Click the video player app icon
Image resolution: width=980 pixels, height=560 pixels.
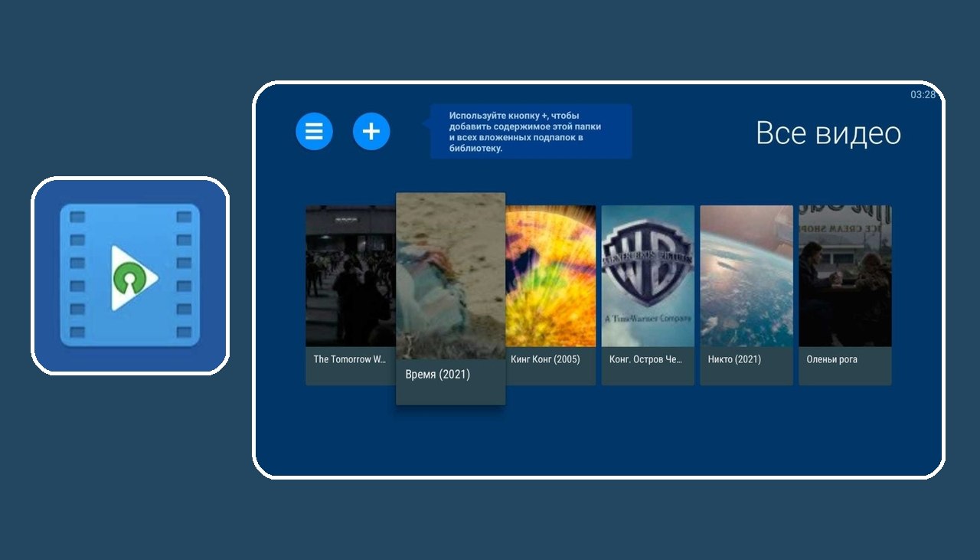click(x=130, y=275)
